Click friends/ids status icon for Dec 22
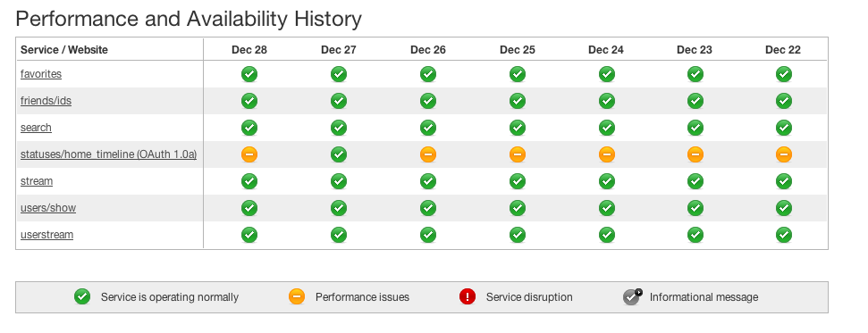 click(784, 101)
